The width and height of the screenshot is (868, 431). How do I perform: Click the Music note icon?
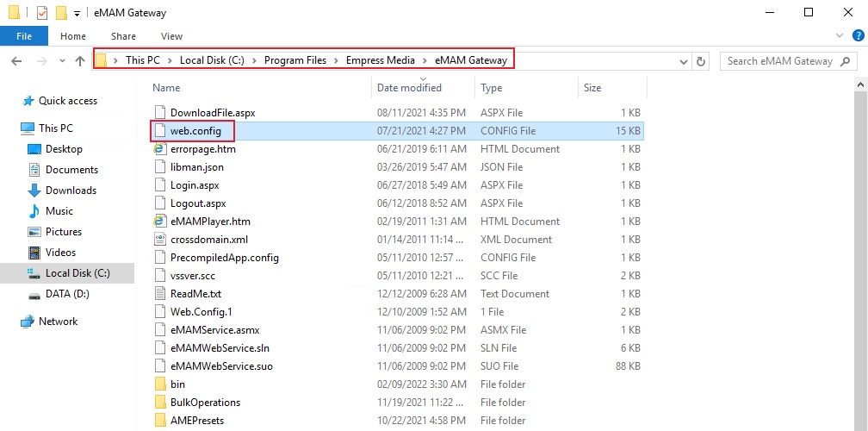pyautogui.click(x=34, y=211)
